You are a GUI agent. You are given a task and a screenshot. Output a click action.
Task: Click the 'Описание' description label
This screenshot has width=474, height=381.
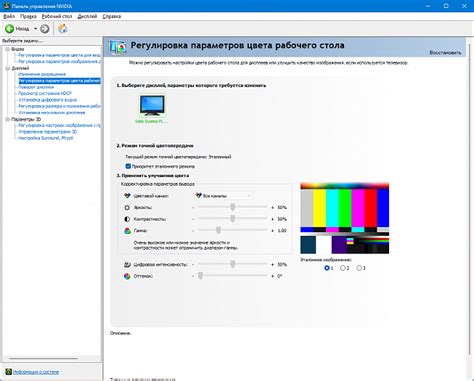[121, 333]
